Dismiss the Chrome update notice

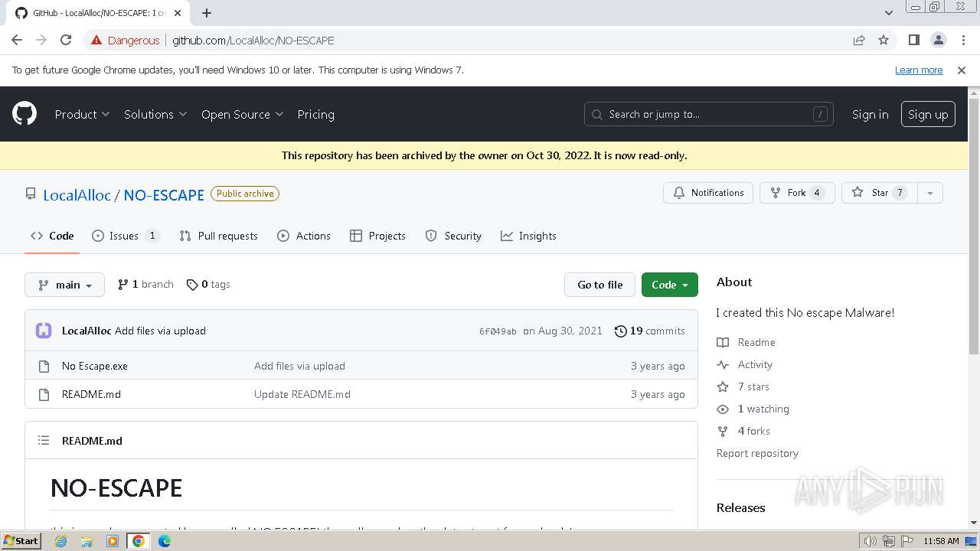(962, 70)
